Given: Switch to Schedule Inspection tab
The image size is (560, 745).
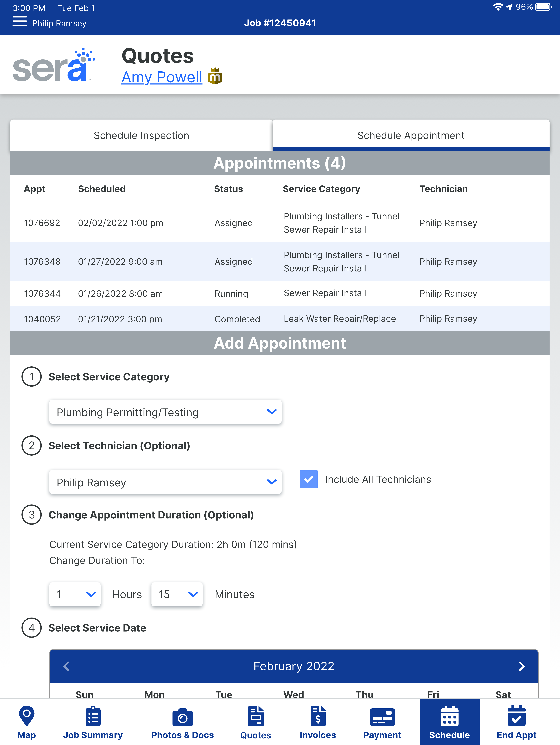Looking at the screenshot, I should pyautogui.click(x=141, y=135).
